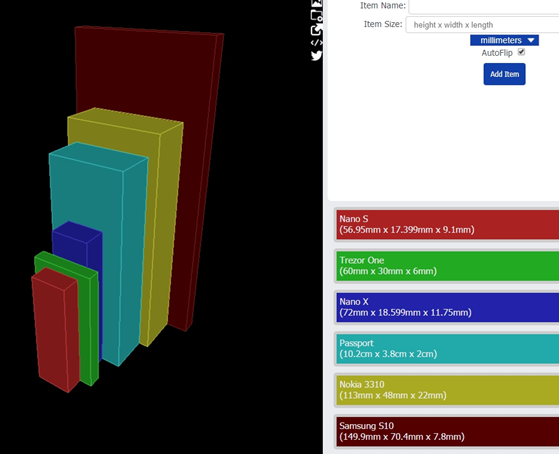Share via the Twitter bird icon
This screenshot has height=454, width=559.
[x=317, y=56]
